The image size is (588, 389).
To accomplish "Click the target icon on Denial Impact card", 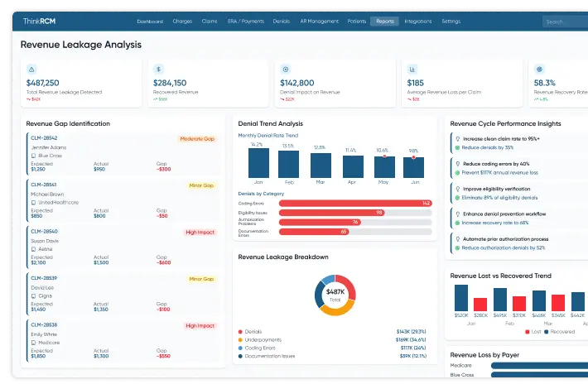I will [x=286, y=70].
